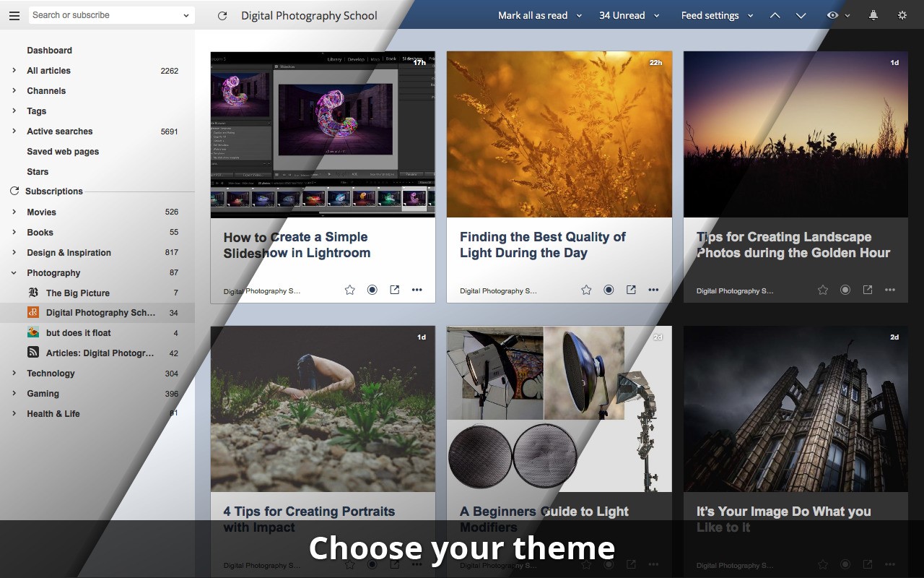This screenshot has height=578, width=924.
Task: Open the Mark all as read dropdown
Action: pos(579,16)
